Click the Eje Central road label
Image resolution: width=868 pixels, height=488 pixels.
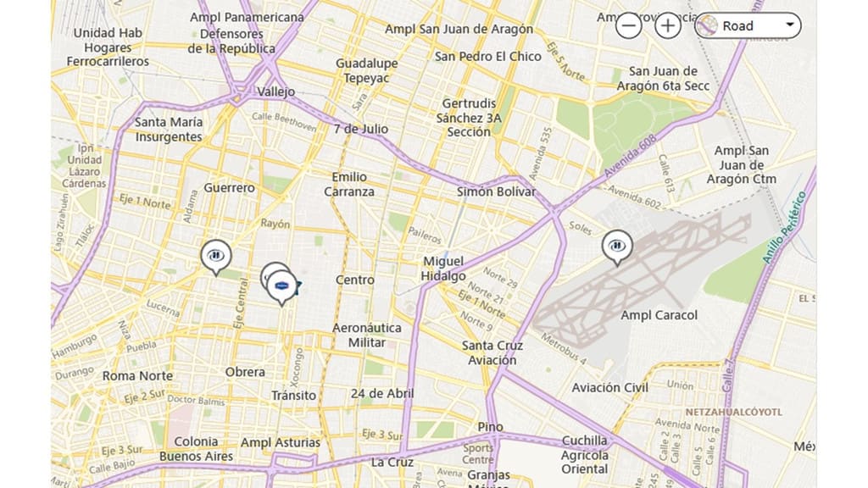coord(241,303)
